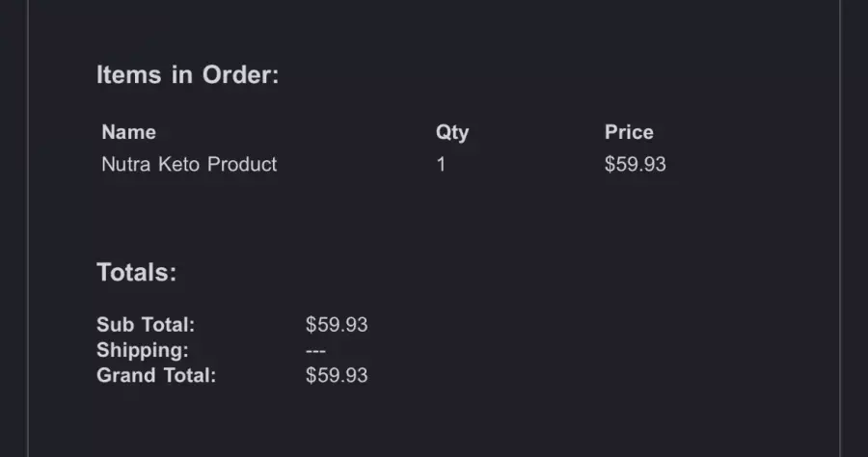Click the Shipping label
Screen dimensions: 868x457
[x=143, y=350]
